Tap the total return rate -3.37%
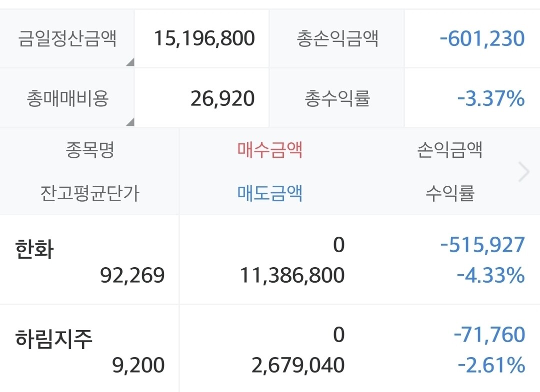This screenshot has width=540, height=392. (491, 98)
